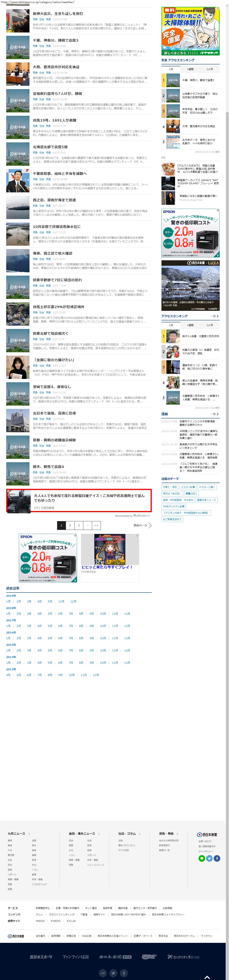Select the 子育て・学校 theme tag
Screen dimensions: 229x980
170,487
